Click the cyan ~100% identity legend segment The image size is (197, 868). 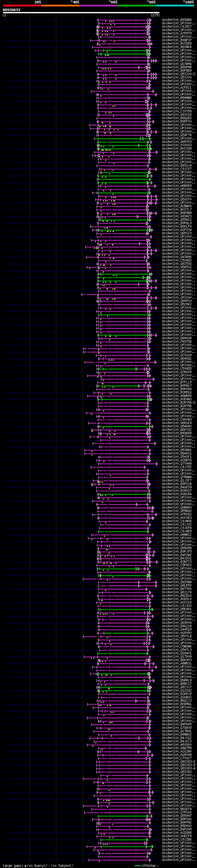[175, 6]
